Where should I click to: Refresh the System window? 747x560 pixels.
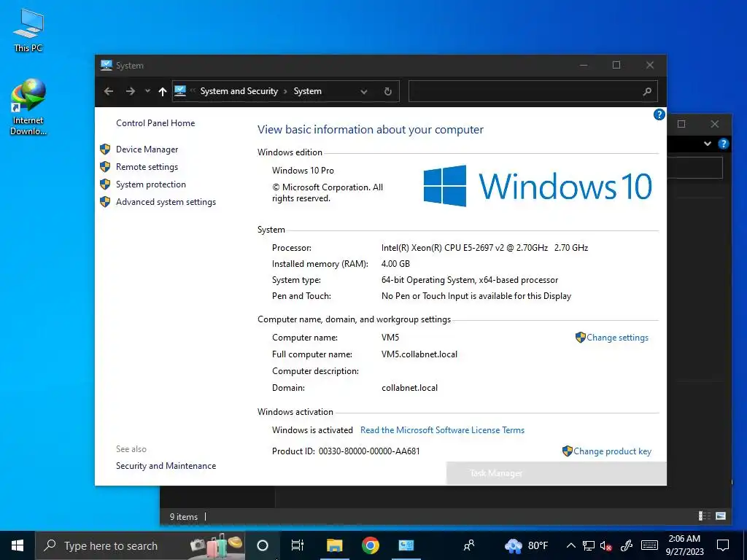[x=388, y=91]
